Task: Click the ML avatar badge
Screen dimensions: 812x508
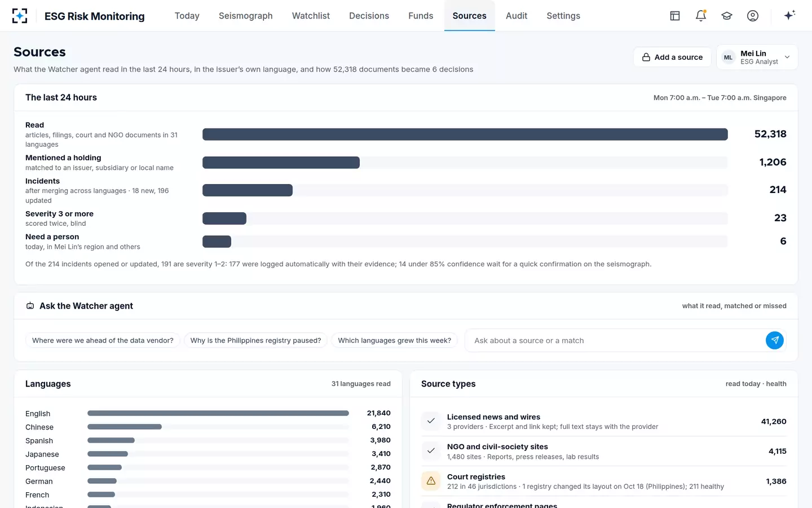Action: pyautogui.click(x=729, y=58)
